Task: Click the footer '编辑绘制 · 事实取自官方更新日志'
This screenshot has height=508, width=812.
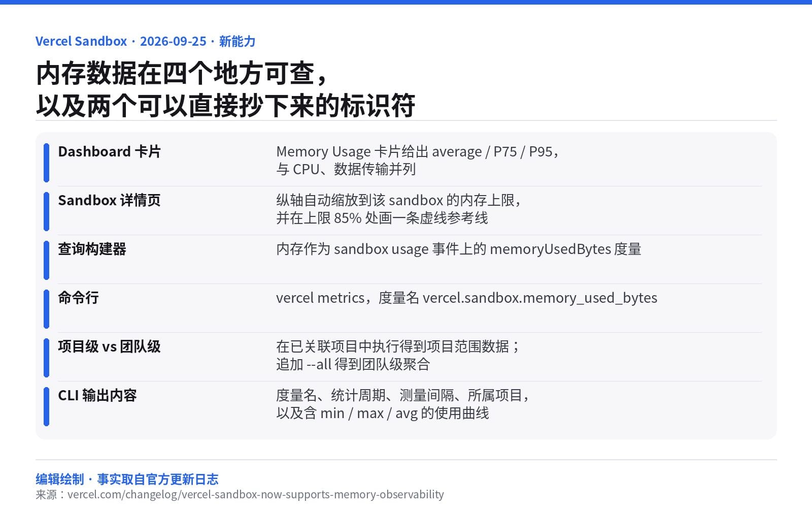Action: coord(127,479)
